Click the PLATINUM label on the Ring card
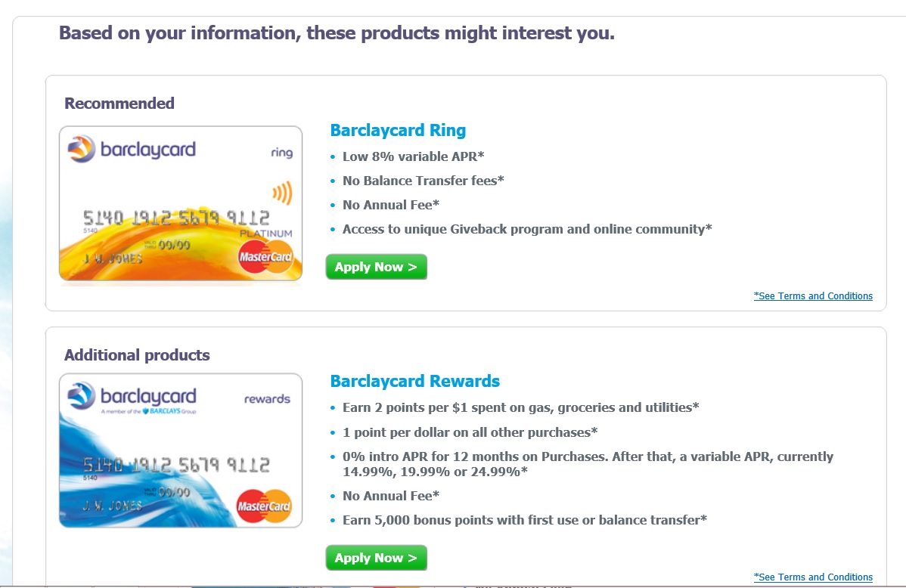The height and width of the screenshot is (588, 906). [265, 234]
